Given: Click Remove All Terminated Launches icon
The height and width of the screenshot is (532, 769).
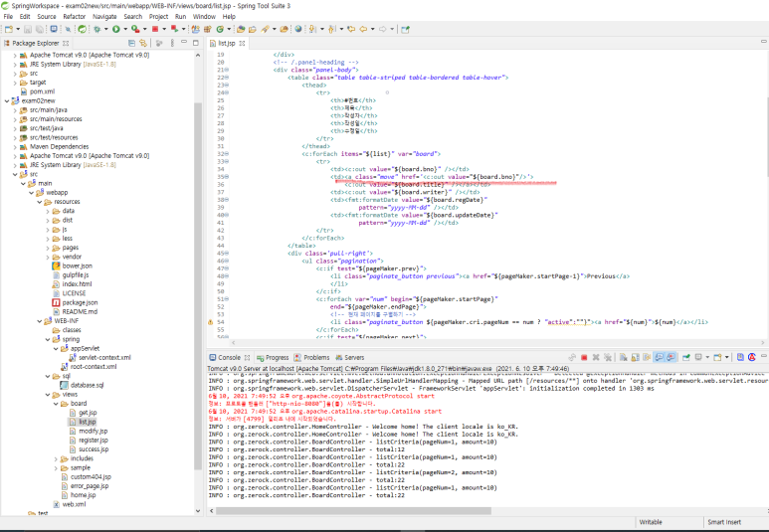Looking at the screenshot, I should click(x=608, y=357).
